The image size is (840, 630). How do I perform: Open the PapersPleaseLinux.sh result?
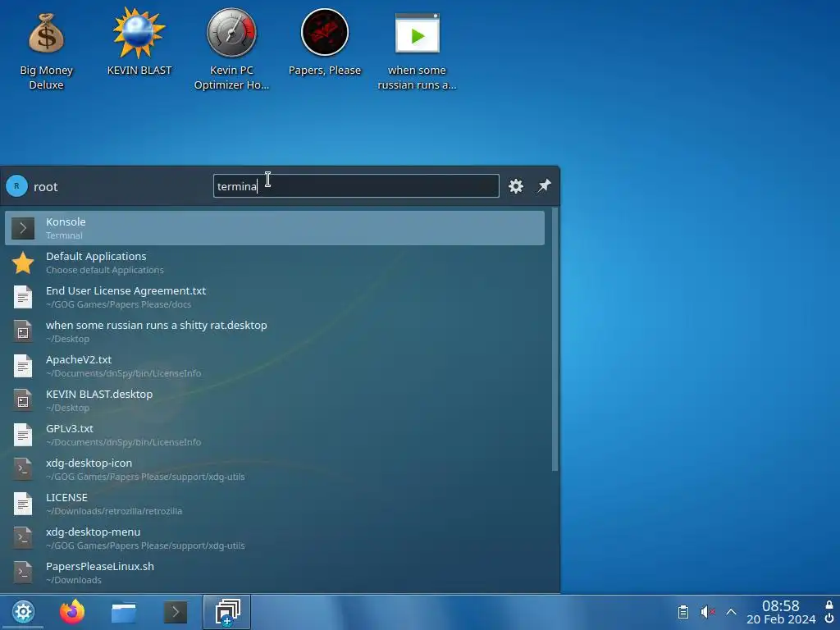pyautogui.click(x=275, y=573)
